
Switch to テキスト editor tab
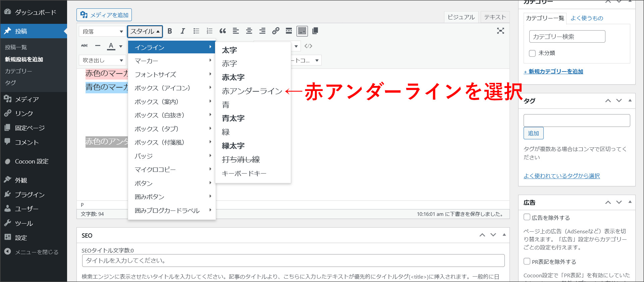495,17
